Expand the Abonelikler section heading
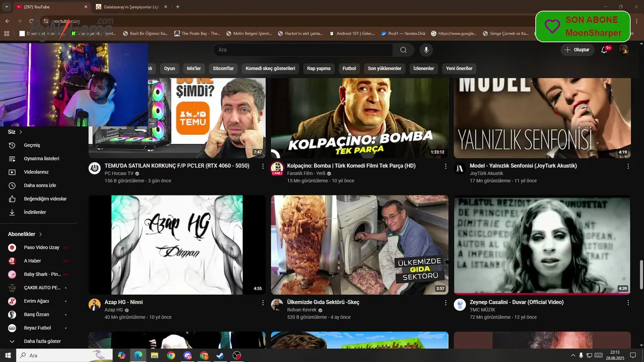 [25, 234]
